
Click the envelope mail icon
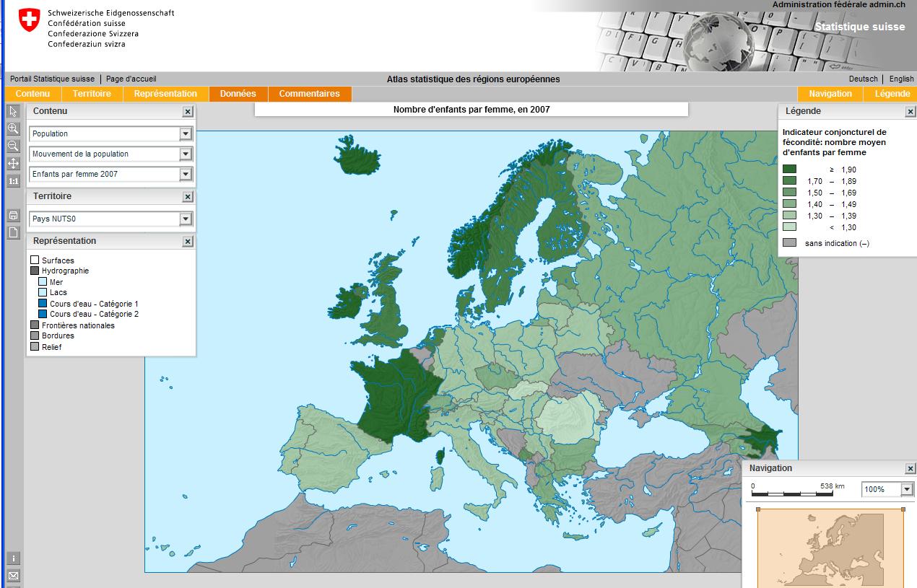(x=13, y=575)
